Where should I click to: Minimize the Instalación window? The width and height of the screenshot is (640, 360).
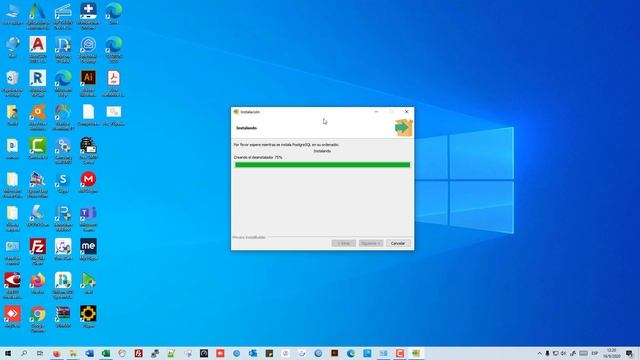pos(376,111)
